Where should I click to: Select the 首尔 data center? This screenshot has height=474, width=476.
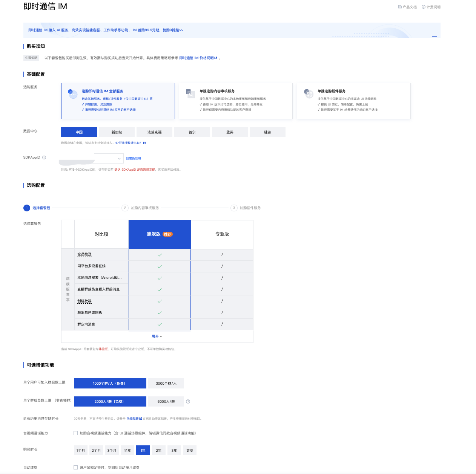click(x=192, y=132)
